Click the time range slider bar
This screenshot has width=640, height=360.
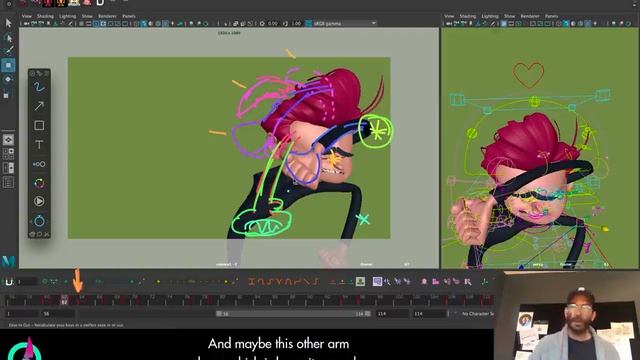(x=293, y=314)
